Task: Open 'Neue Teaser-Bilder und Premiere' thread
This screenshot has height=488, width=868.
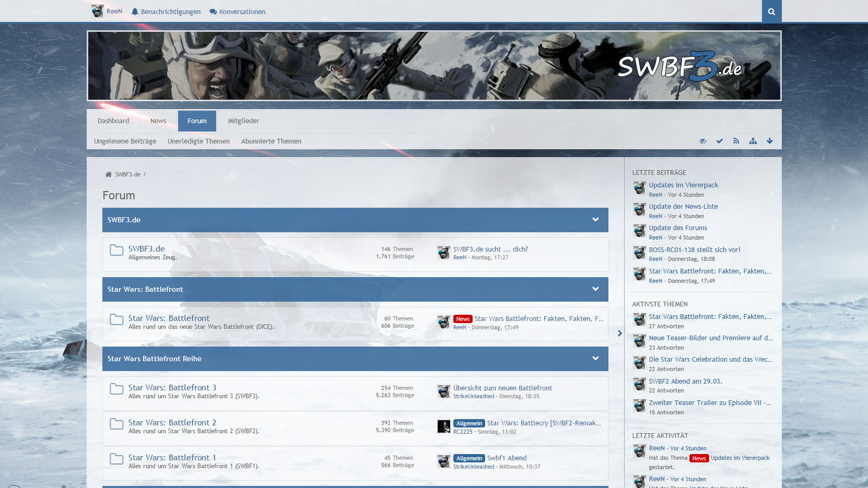Action: 711,338
